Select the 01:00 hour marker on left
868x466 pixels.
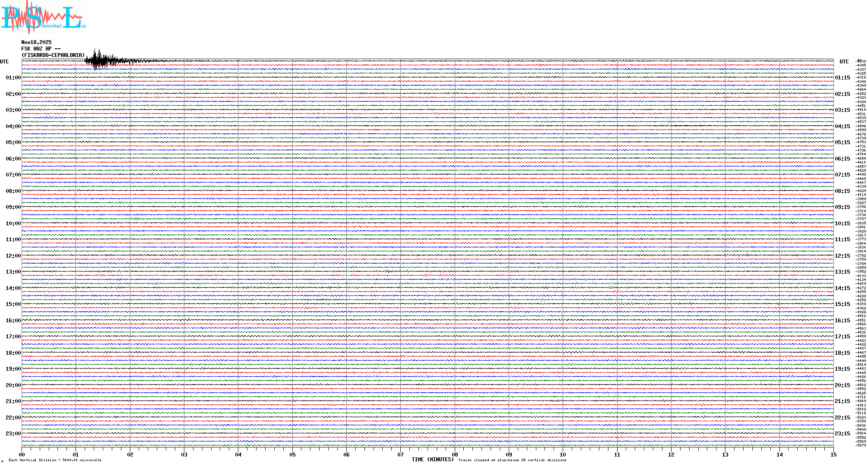(x=13, y=78)
